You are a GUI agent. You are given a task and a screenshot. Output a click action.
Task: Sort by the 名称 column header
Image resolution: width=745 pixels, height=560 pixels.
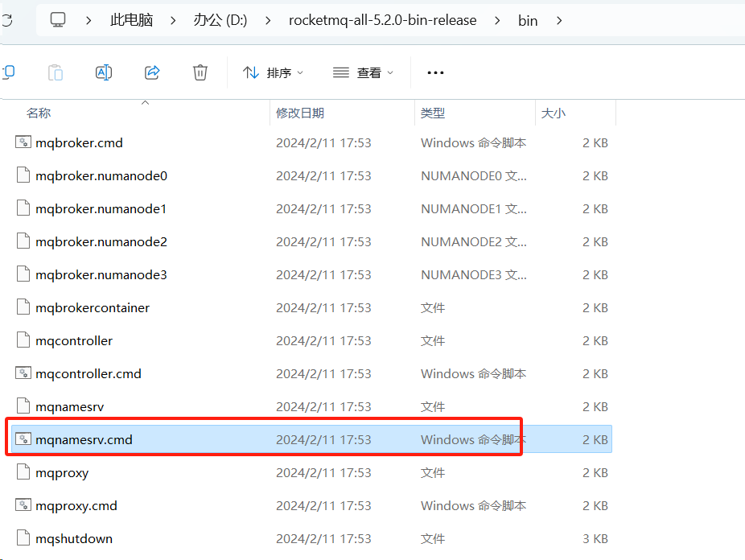point(39,113)
